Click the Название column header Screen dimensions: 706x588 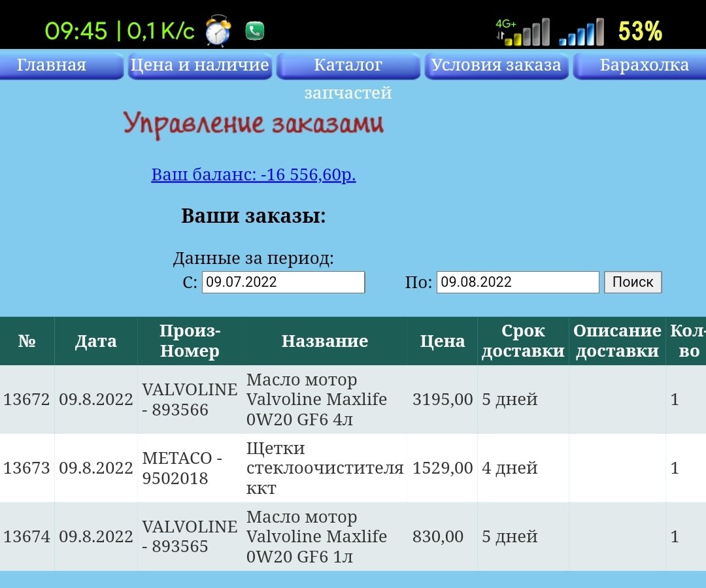coord(325,341)
